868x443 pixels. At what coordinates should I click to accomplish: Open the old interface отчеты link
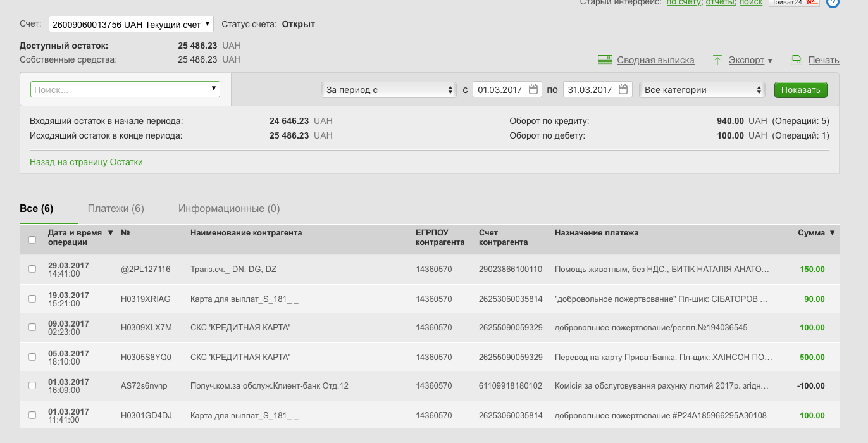pos(720,3)
